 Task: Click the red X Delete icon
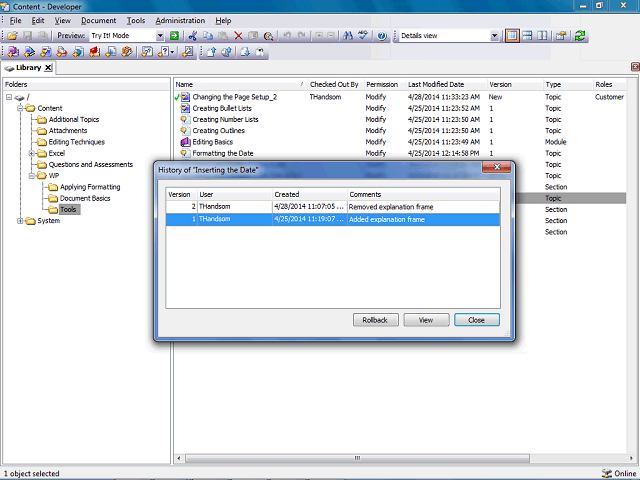point(238,36)
